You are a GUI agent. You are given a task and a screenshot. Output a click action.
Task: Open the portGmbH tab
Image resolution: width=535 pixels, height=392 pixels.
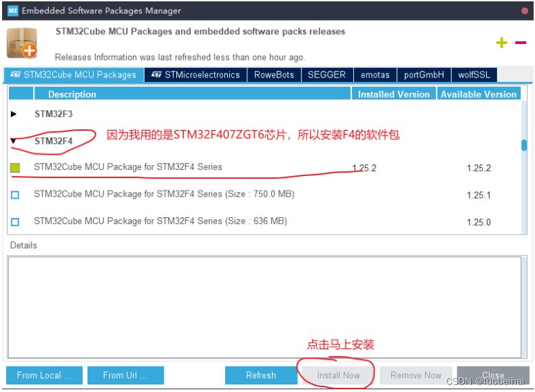pyautogui.click(x=424, y=75)
